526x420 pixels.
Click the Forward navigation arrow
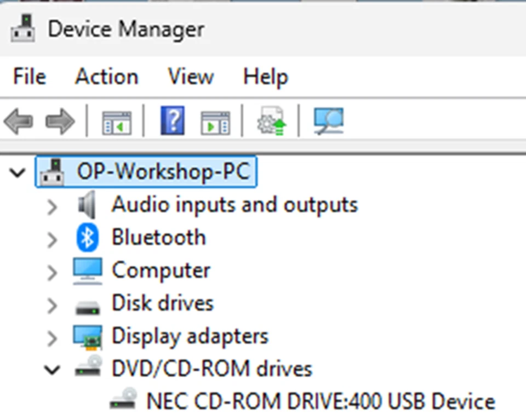59,120
